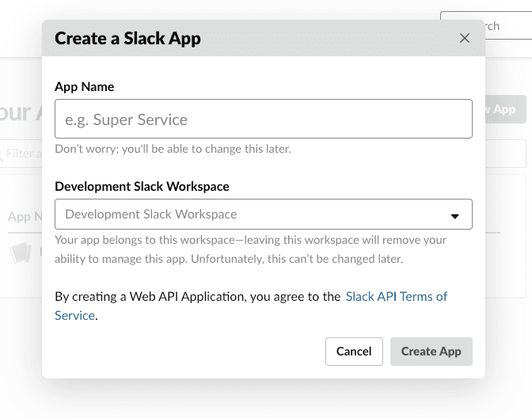Screen dimensions: 532x418
Task: Open the Development Slack Workspace dropdown
Action: point(264,214)
